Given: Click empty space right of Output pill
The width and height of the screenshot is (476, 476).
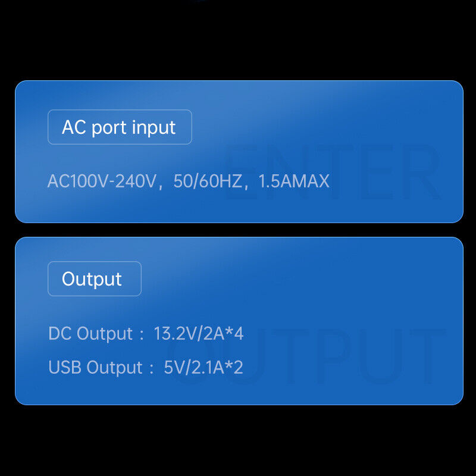Looking at the screenshot, I should click(x=297, y=279).
